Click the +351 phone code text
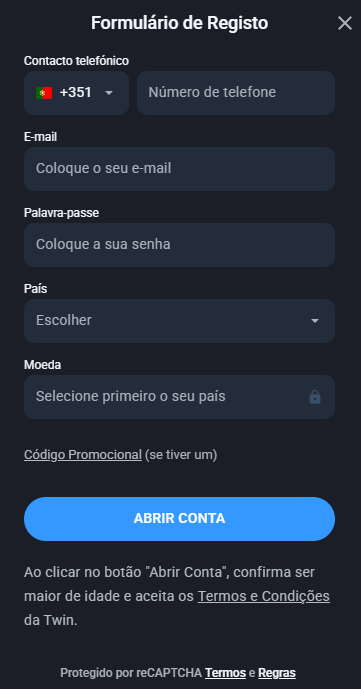The image size is (361, 689). click(76, 93)
